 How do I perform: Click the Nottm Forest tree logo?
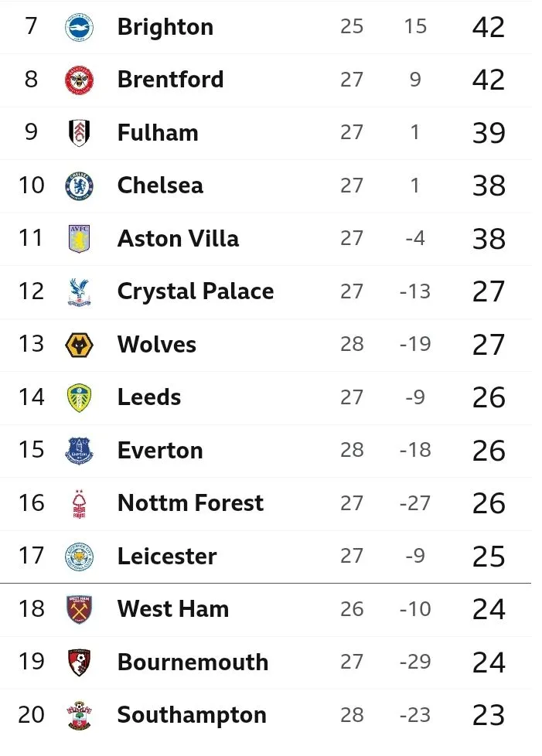coord(79,503)
